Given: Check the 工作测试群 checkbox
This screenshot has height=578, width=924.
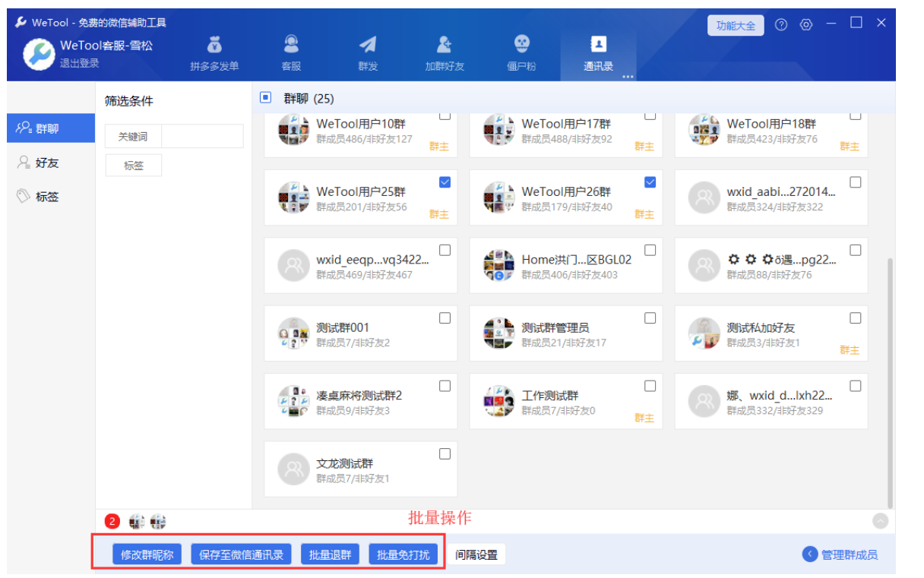Looking at the screenshot, I should (650, 386).
